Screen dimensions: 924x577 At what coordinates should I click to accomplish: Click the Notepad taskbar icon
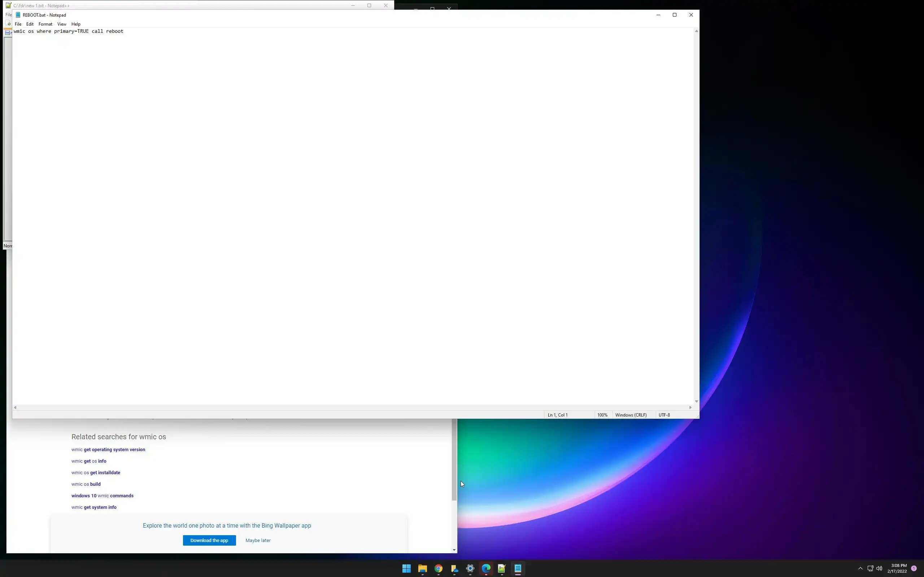[518, 569]
